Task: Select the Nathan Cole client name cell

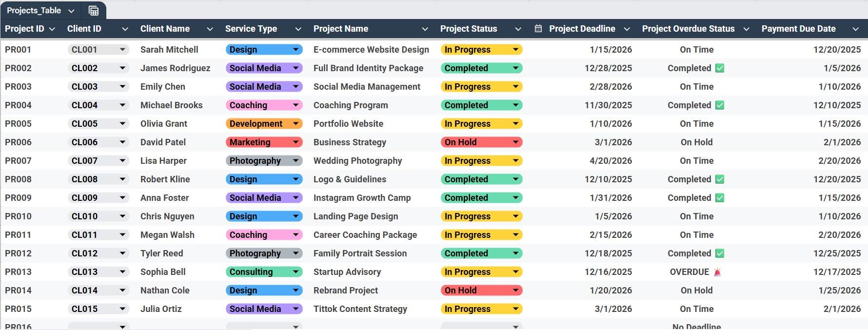Action: tap(165, 291)
